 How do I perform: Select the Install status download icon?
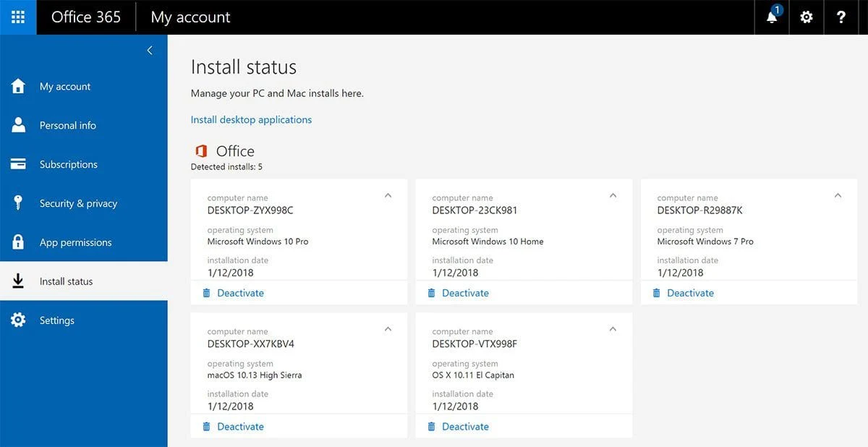18,281
